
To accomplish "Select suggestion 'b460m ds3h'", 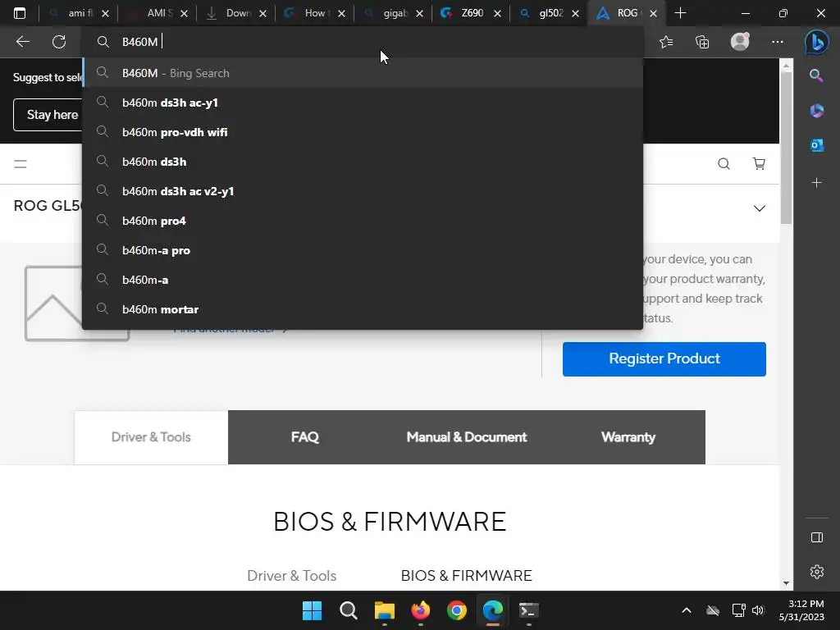I will click(363, 162).
